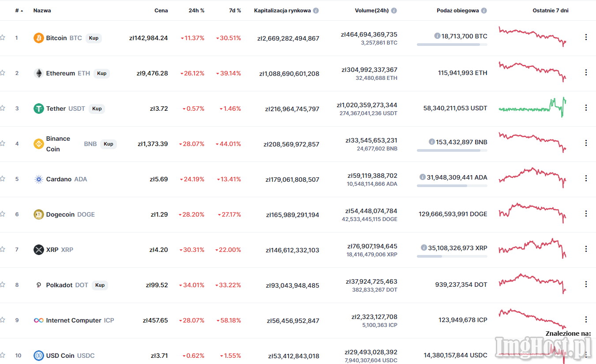This screenshot has width=596, height=364.
Task: Click the Dogecoin logo icon
Action: click(x=39, y=214)
